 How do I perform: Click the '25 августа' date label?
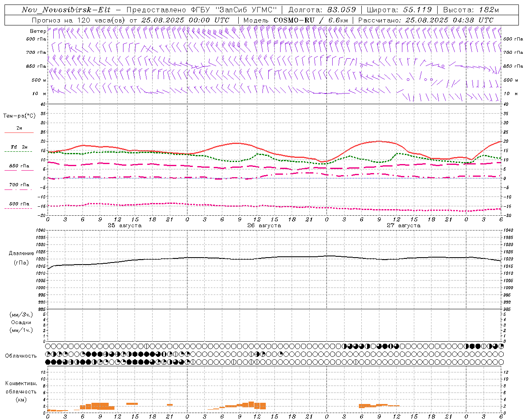coord(125,226)
